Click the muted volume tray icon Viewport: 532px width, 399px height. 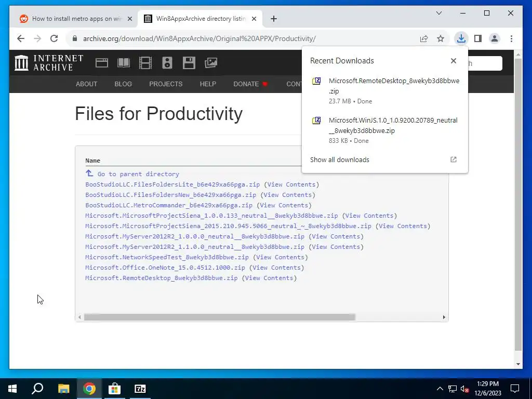point(465,389)
